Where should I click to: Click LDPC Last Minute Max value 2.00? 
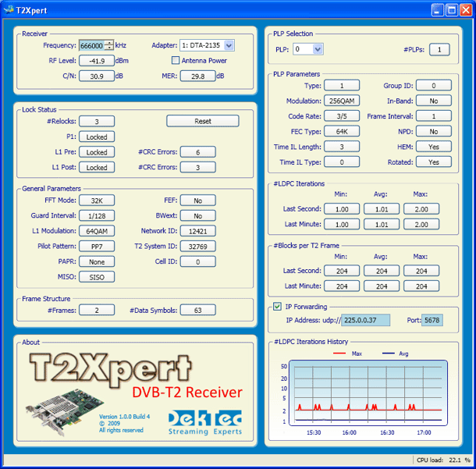421,224
